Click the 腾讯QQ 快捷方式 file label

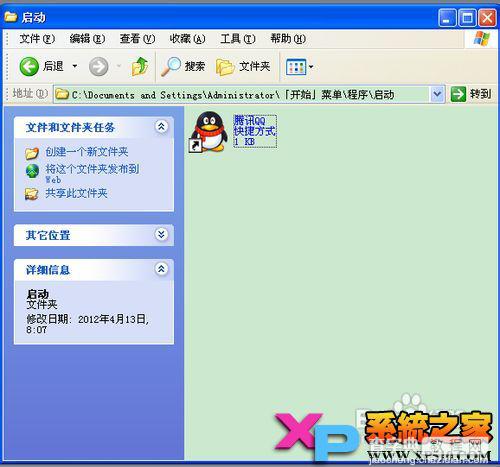click(255, 131)
